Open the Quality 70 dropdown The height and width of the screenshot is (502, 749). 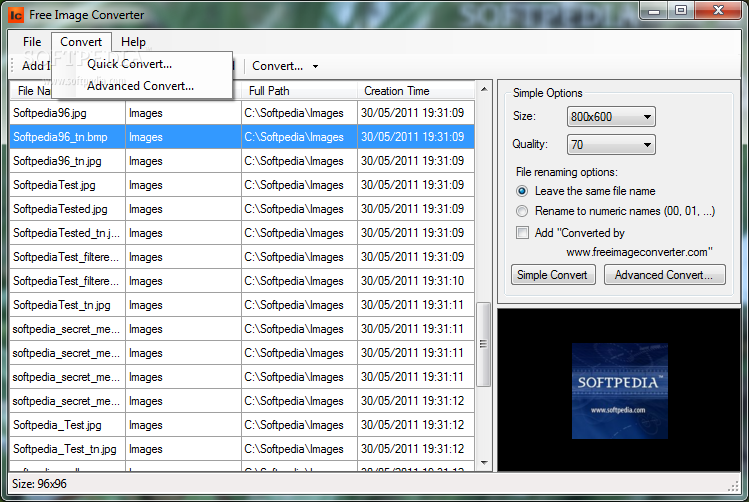[x=611, y=145]
